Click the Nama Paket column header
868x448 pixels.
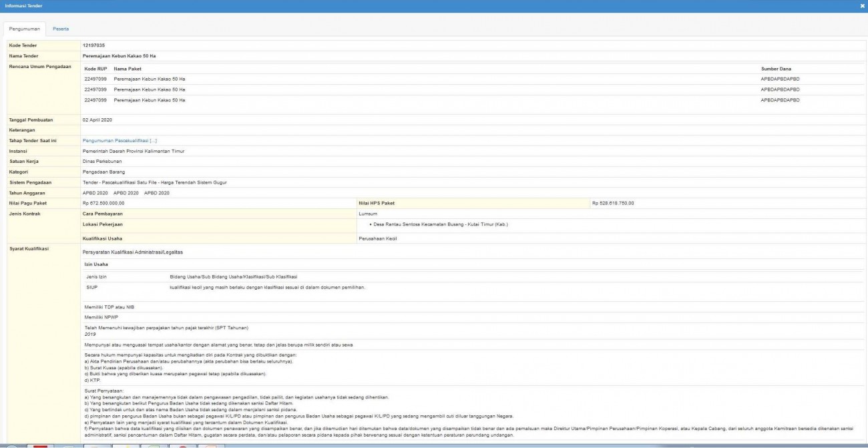pos(128,69)
